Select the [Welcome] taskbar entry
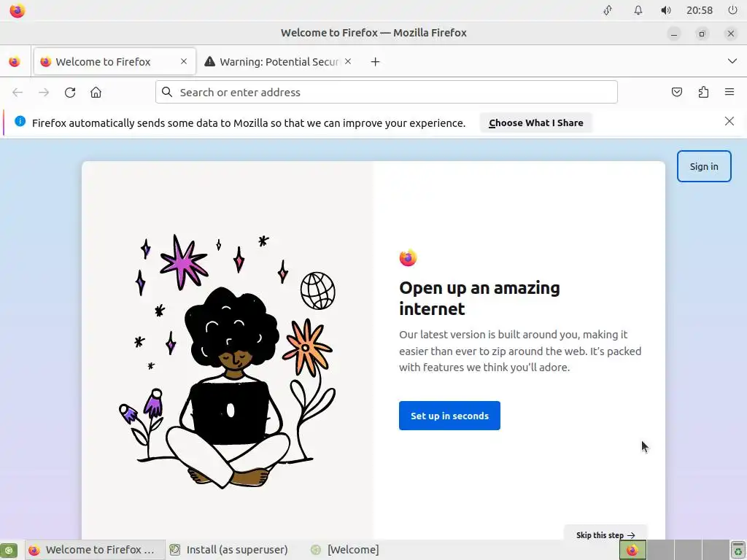This screenshot has width=747, height=560. point(345,550)
